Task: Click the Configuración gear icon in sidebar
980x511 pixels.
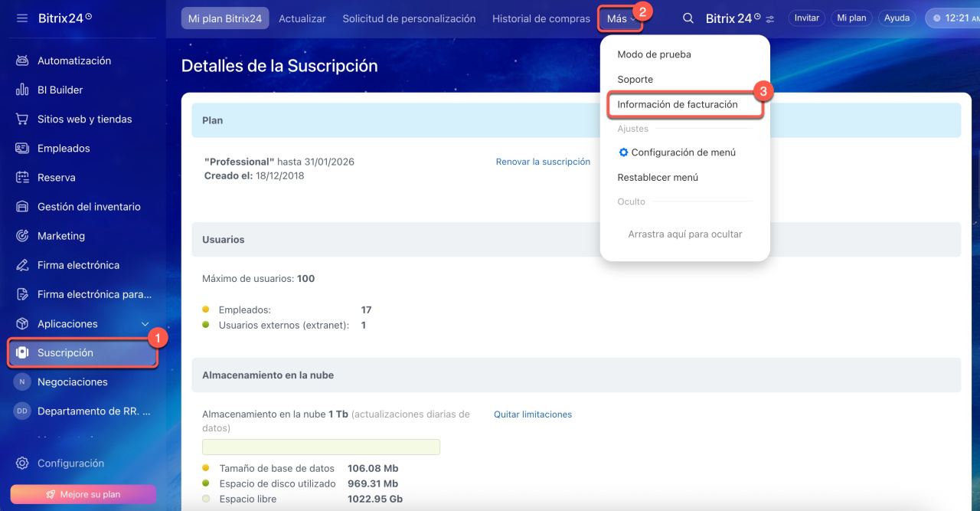Action: click(22, 464)
